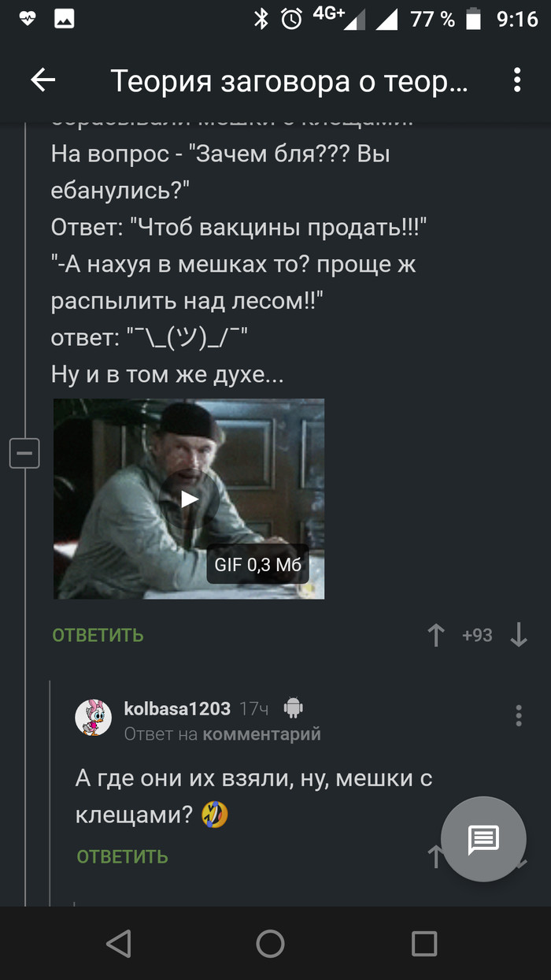
Task: Tap the post title 'Теория заговора о теор…'
Action: (x=289, y=80)
